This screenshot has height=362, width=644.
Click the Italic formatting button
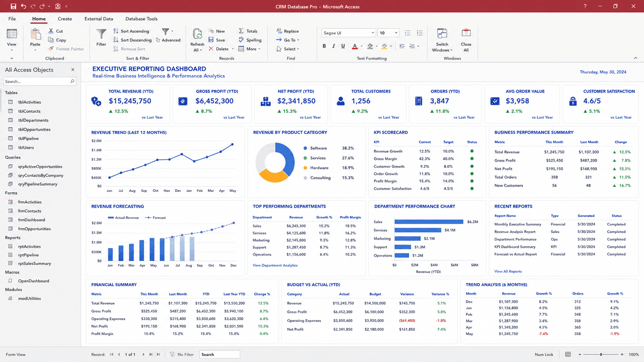[334, 46]
